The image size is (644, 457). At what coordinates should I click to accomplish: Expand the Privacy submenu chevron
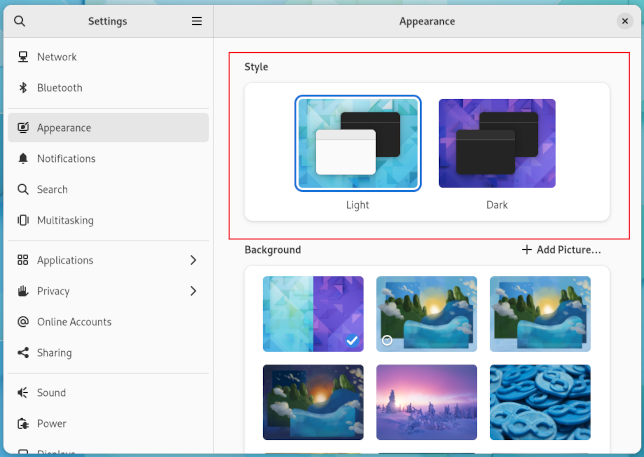click(193, 291)
